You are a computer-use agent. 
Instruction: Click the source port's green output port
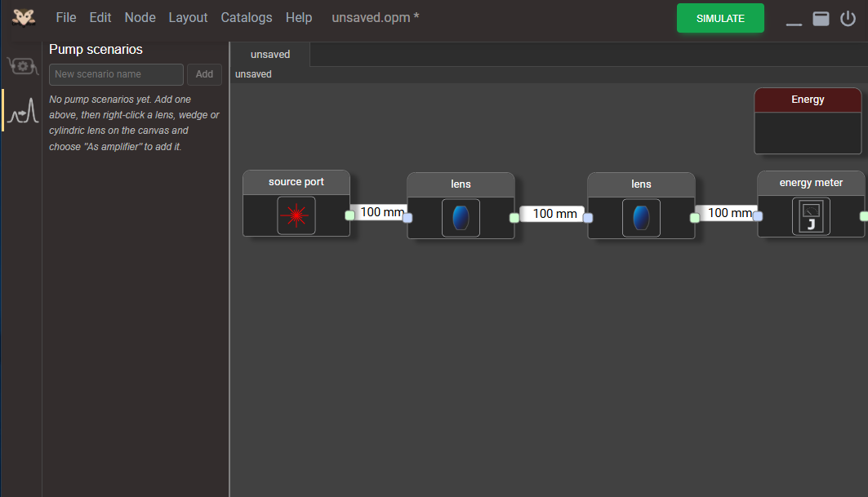coord(349,215)
